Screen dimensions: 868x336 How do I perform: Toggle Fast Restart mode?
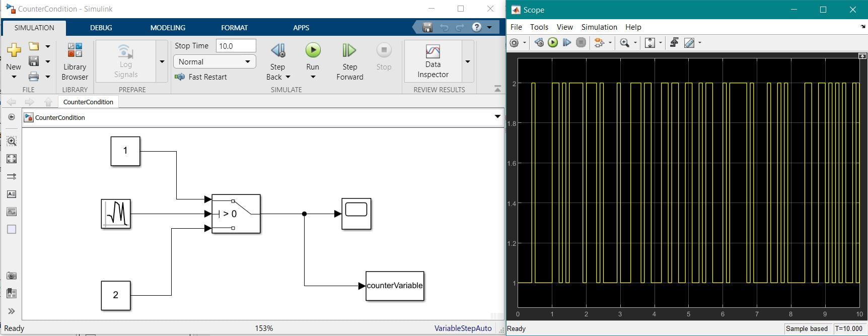click(201, 77)
